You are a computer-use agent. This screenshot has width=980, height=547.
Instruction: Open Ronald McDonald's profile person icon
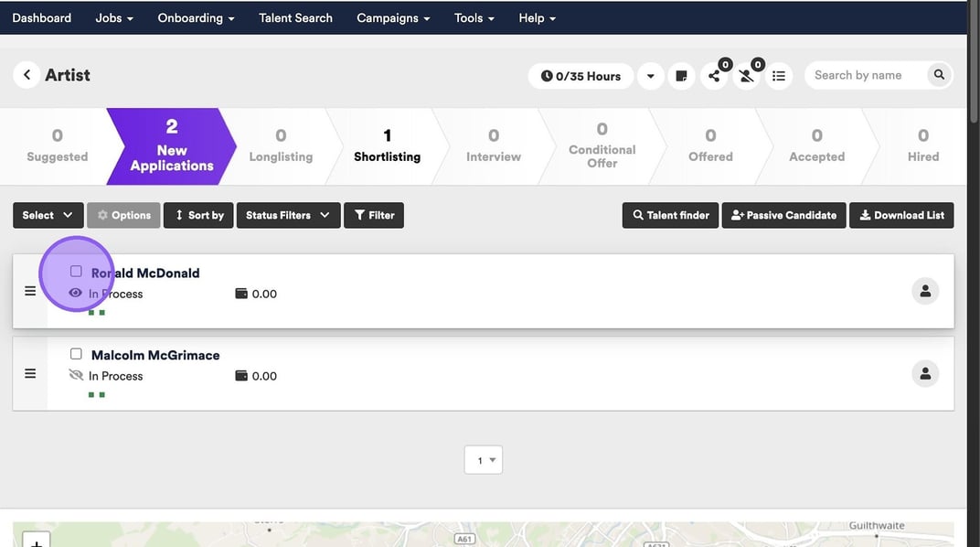point(925,291)
